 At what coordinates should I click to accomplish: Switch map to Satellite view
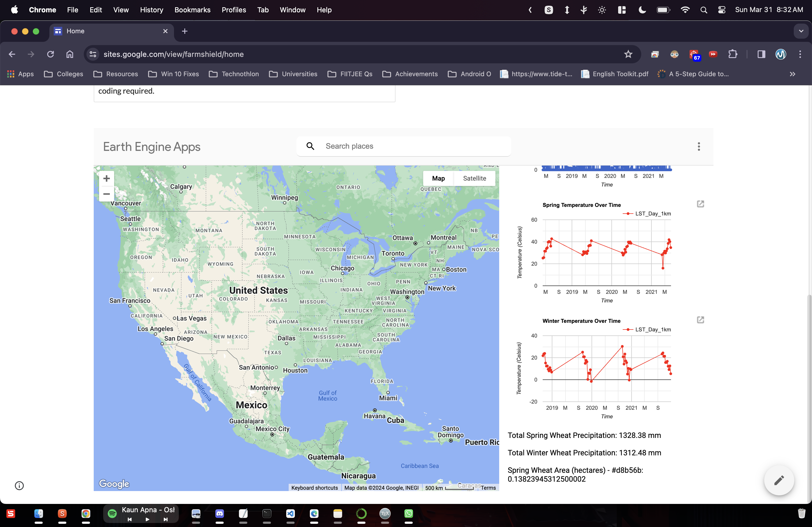[474, 178]
